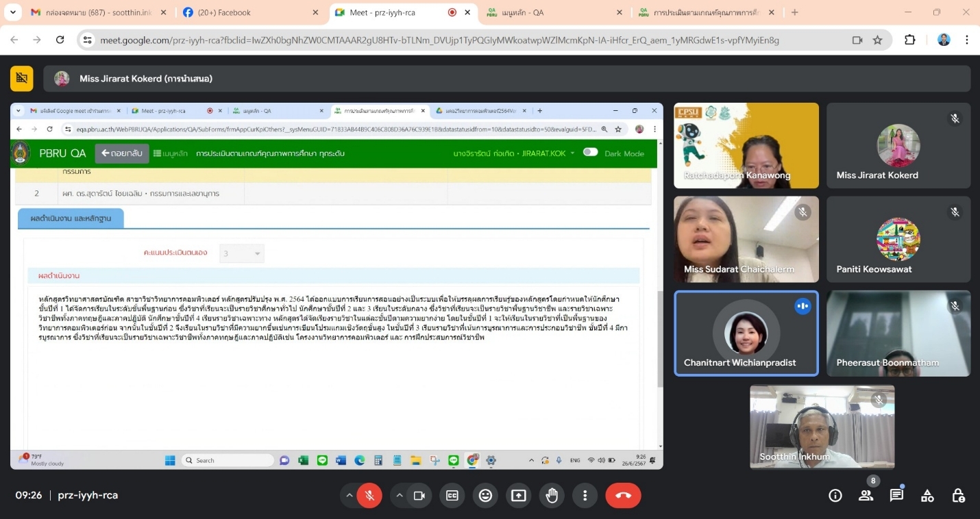Leave the call with red hang-up button
Screen dimensions: 980x519
pos(623,496)
